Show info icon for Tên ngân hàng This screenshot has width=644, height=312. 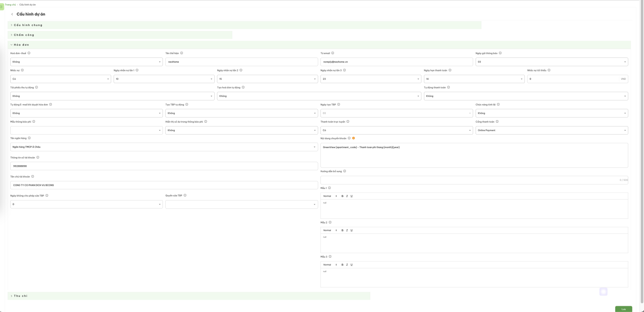point(29,138)
